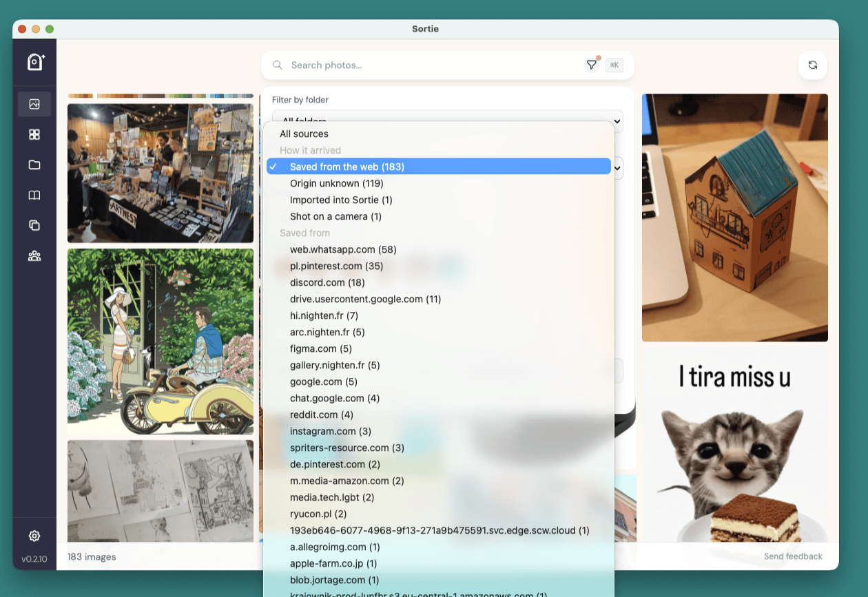Open the sidecar motorcycle illustration thumbnail

click(161, 342)
